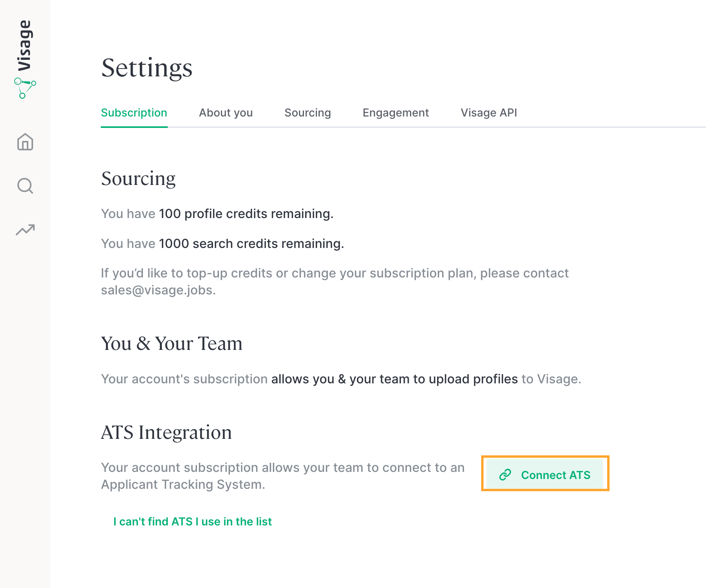Select the Engagement tab
706x588 pixels.
tap(395, 113)
